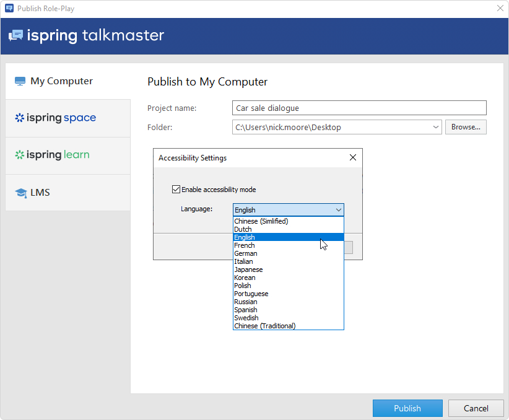The image size is (509, 420).
Task: Pick Dutch in the language list
Action: coord(243,229)
